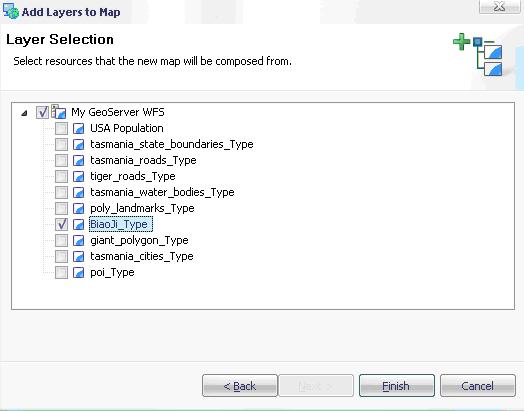
Task: Click the tasmania_roads_Type layer icon
Action: point(79,160)
